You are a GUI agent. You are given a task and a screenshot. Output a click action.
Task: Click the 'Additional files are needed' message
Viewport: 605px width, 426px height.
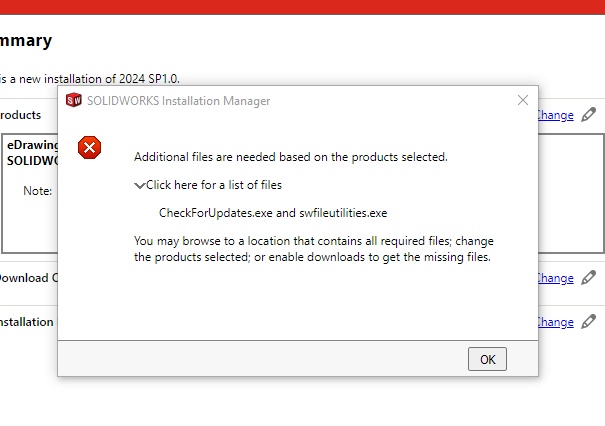tap(290, 157)
